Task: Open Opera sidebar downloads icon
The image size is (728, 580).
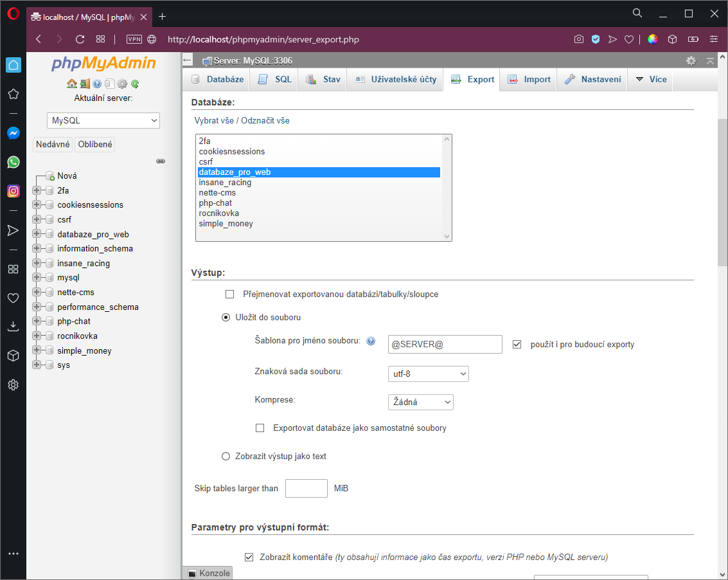Action: pos(13,326)
